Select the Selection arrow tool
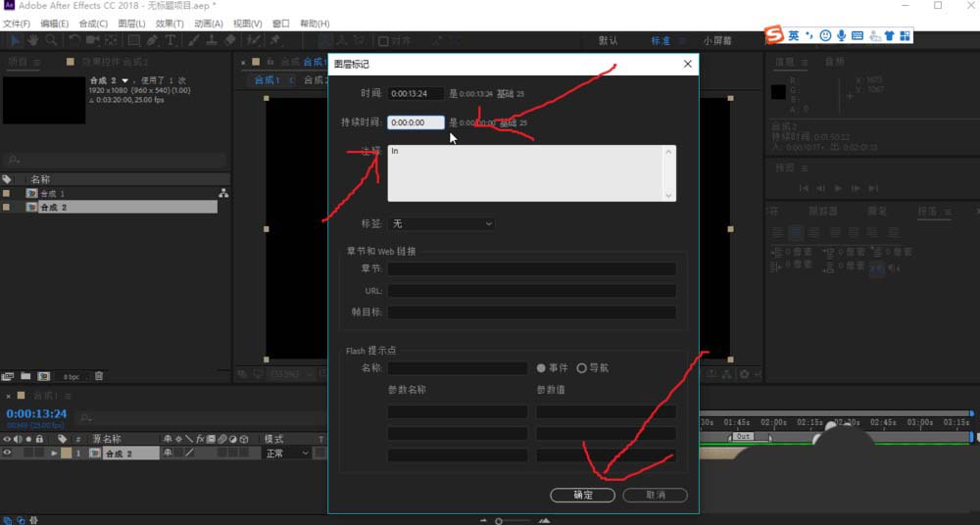Screen dimensions: 980x525 click(15, 40)
